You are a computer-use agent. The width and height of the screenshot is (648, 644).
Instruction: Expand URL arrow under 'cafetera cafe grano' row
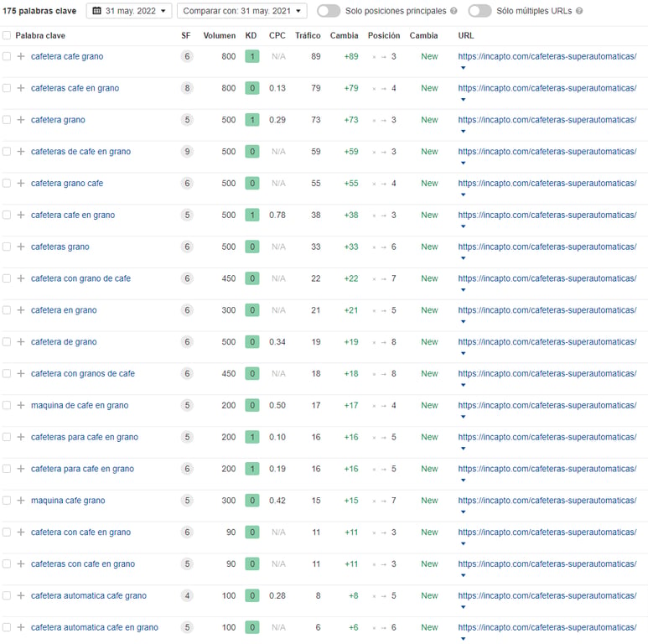463,68
